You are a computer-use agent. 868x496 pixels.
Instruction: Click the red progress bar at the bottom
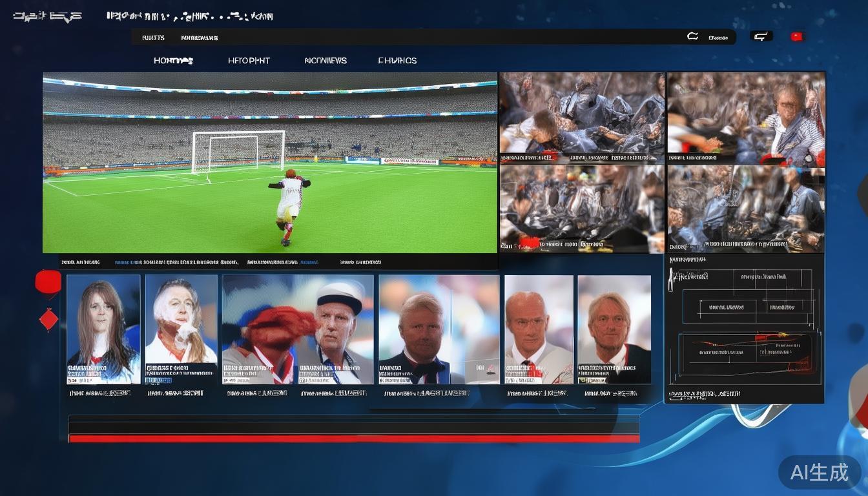(x=354, y=439)
